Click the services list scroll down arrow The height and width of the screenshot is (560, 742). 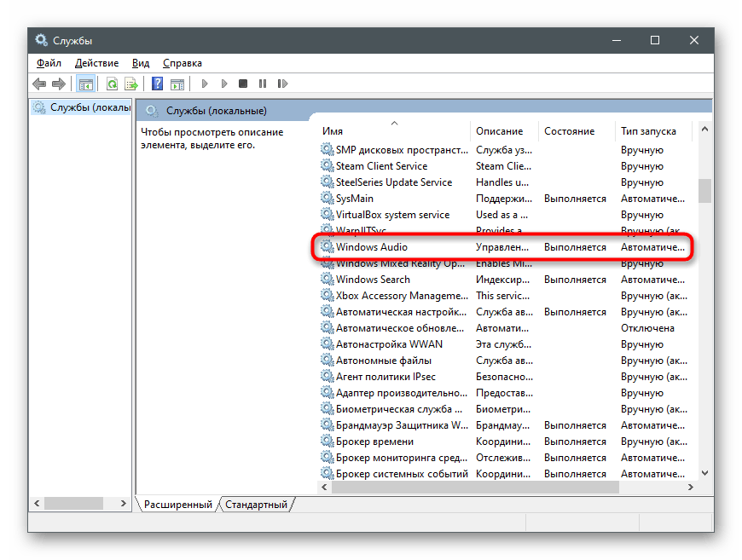(704, 473)
